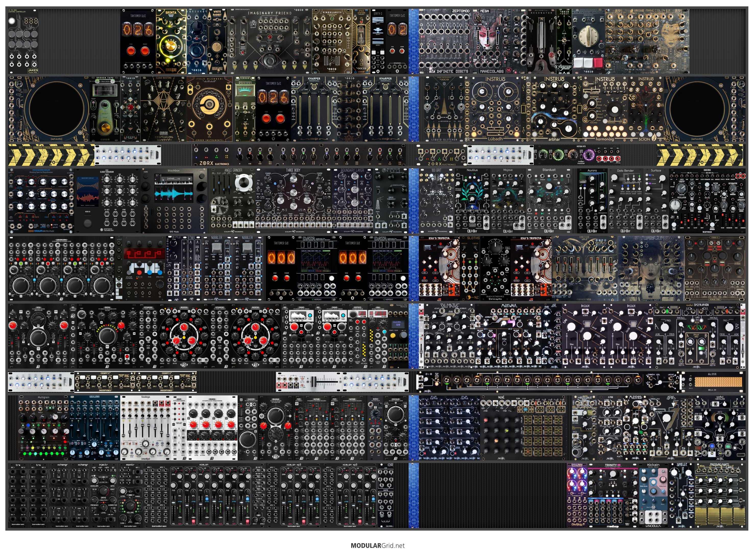
Task: Open the Trinity 2.0 drum synth module
Action: tap(613, 496)
